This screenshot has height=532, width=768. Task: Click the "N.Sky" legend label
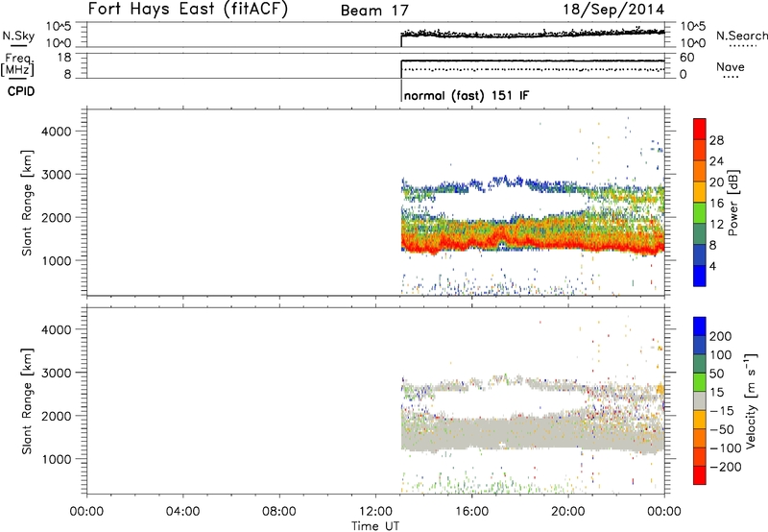tap(18, 36)
